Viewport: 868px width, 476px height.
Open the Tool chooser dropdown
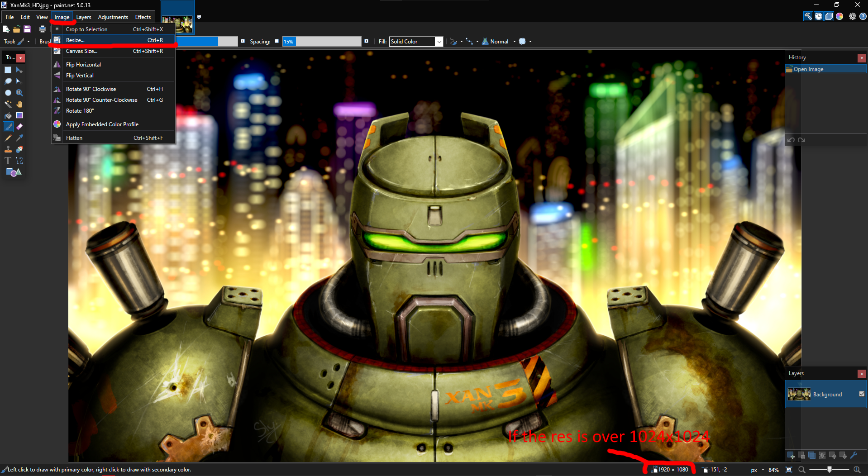click(23, 42)
